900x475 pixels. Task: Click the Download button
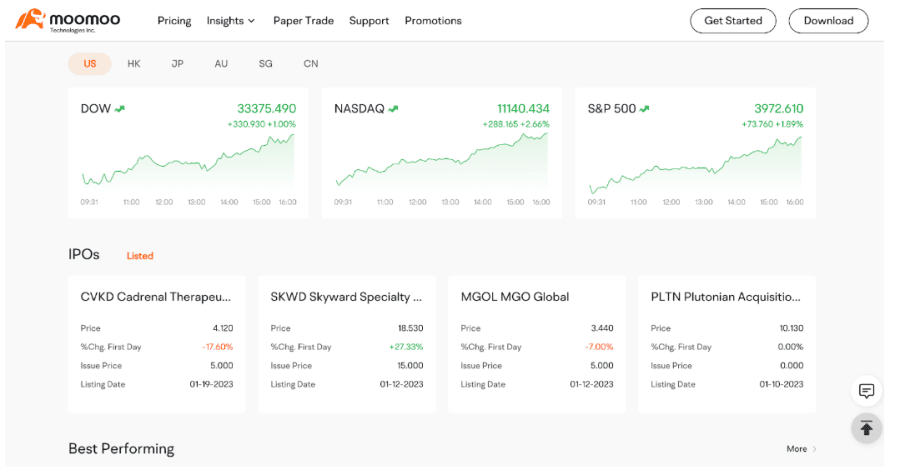[x=828, y=21]
